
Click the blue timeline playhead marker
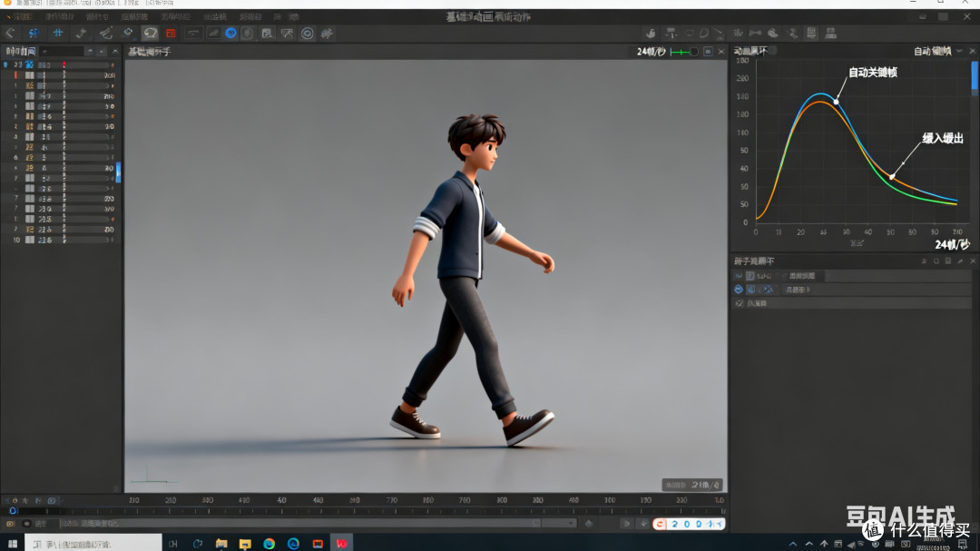click(13, 511)
